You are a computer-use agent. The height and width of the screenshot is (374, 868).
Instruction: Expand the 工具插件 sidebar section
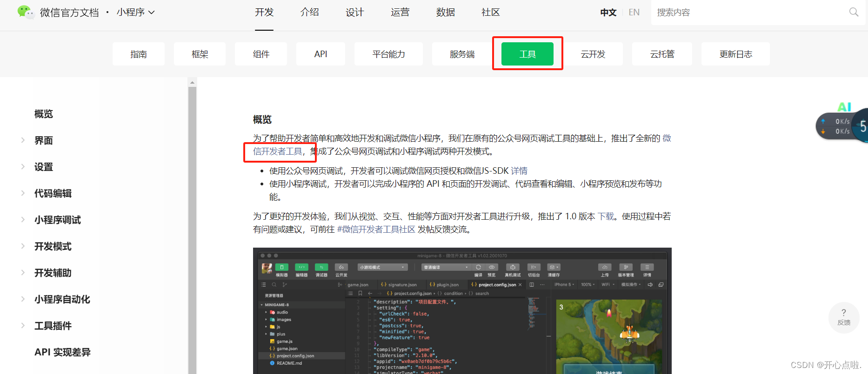coord(23,325)
